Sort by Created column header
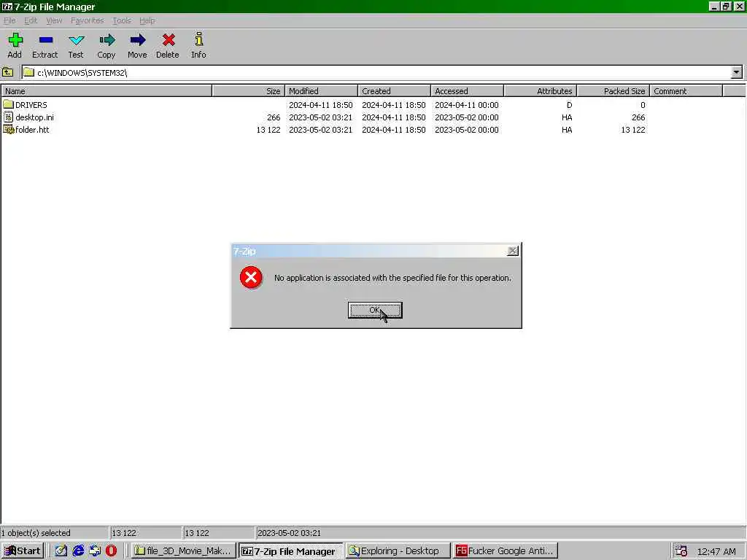 tap(394, 91)
